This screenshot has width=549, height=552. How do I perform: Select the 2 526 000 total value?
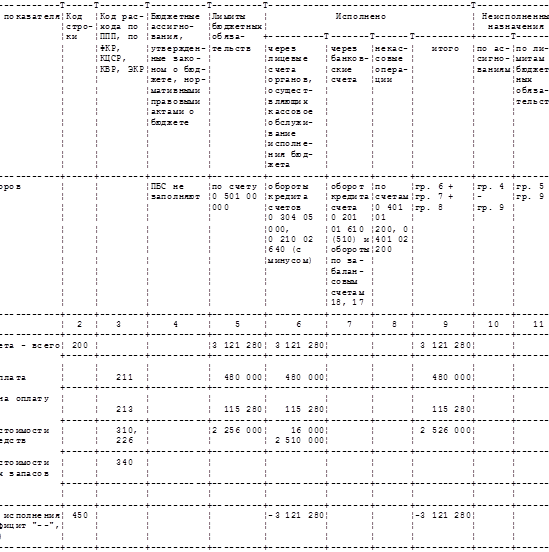pyautogui.click(x=445, y=430)
